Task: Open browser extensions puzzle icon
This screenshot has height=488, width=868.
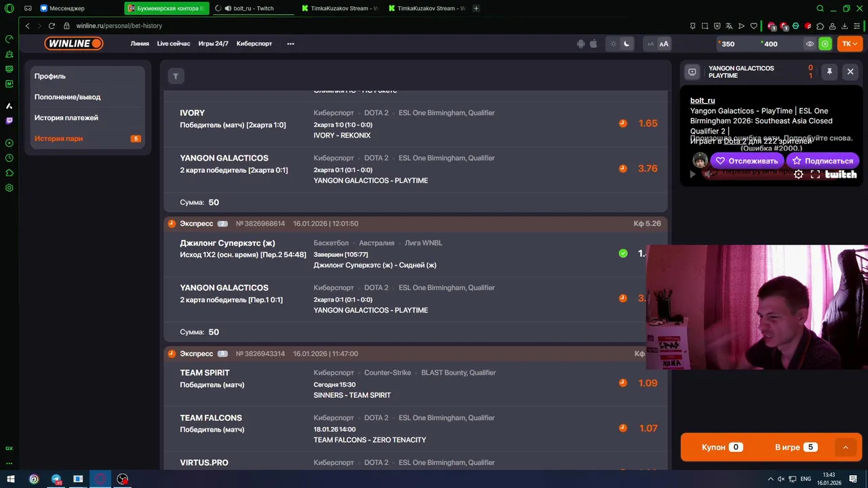Action: pyautogui.click(x=820, y=26)
